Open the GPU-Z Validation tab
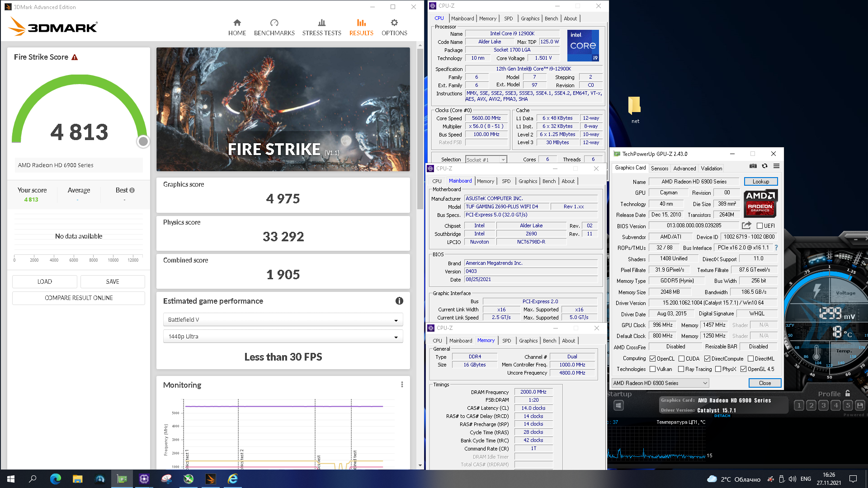 (x=712, y=169)
